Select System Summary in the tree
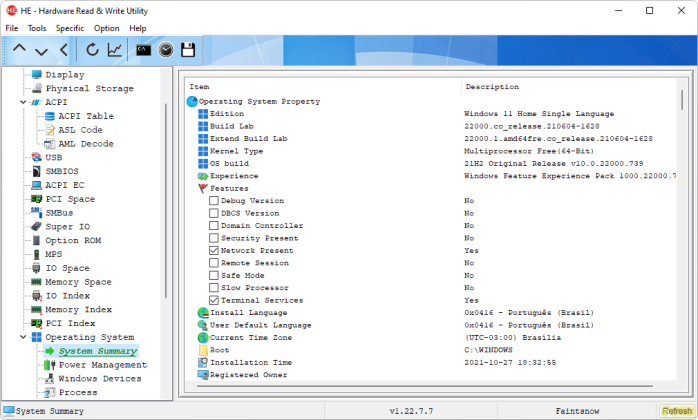The width and height of the screenshot is (698, 420). 98,351
